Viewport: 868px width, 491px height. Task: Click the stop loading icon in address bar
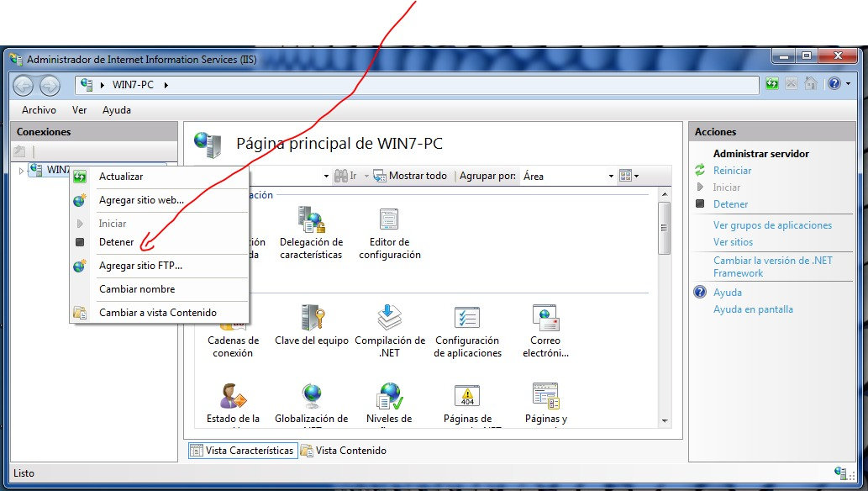[x=791, y=84]
